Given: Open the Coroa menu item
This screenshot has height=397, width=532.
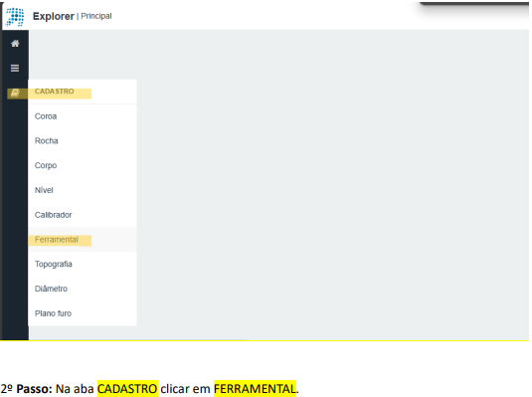Looking at the screenshot, I should click(46, 116).
